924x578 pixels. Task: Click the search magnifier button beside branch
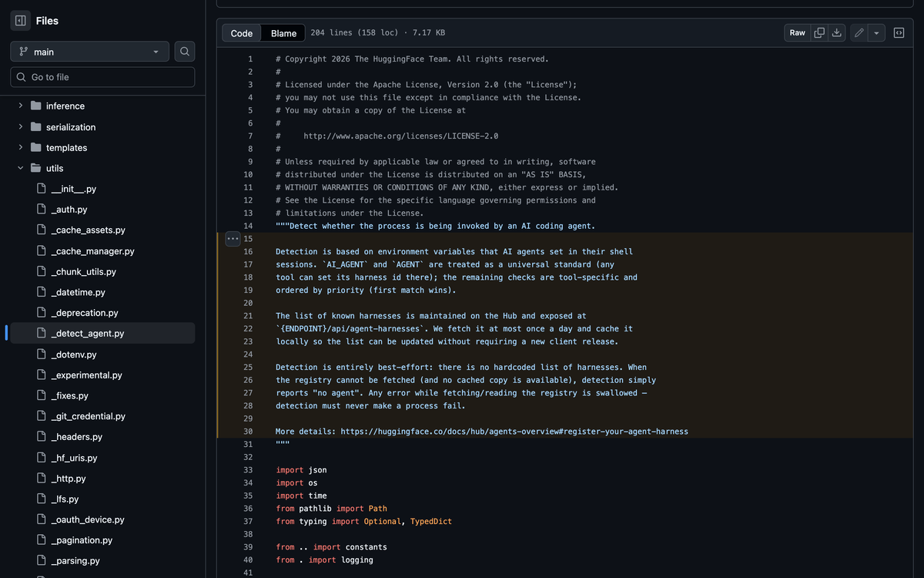tap(185, 52)
